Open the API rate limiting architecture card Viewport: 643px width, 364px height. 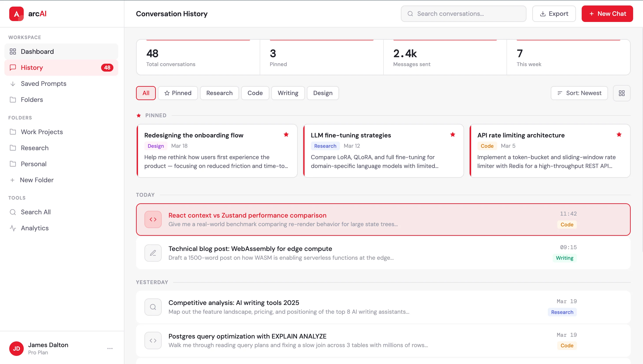[549, 151]
